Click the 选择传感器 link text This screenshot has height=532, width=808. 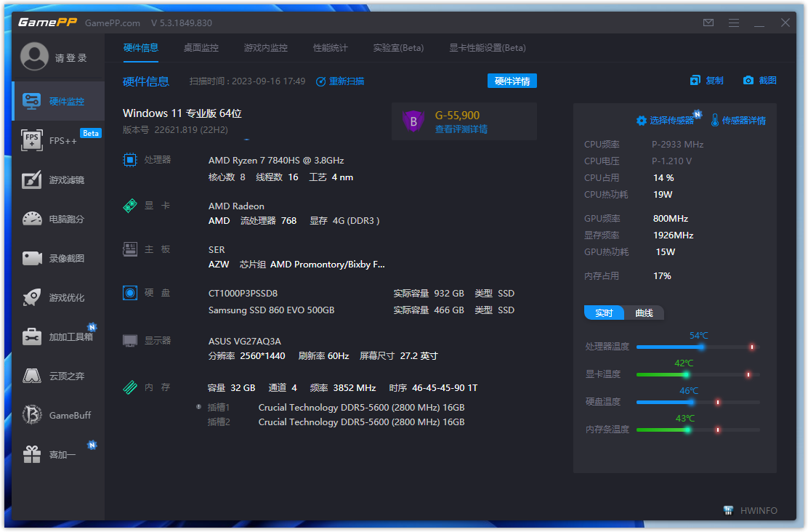click(x=672, y=121)
